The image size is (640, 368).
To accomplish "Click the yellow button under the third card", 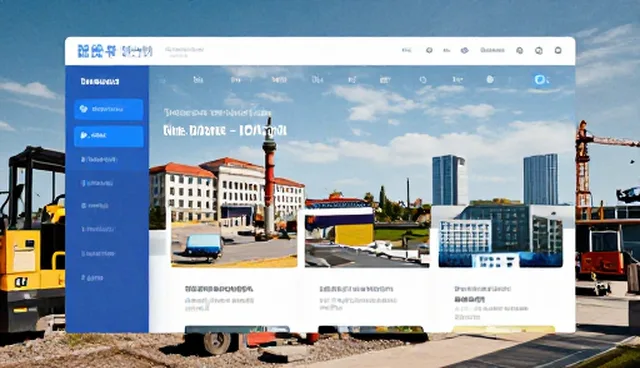I will pos(504,329).
